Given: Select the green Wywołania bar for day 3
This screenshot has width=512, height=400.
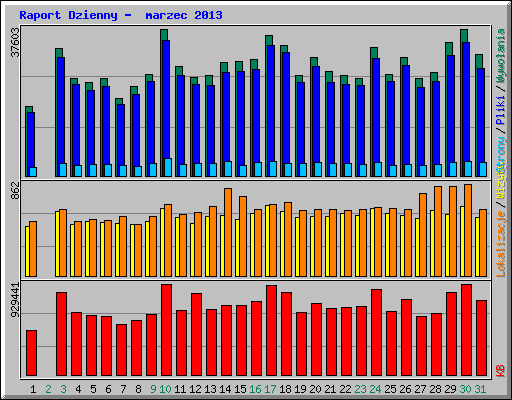Looking at the screenshot, I should [59, 53].
